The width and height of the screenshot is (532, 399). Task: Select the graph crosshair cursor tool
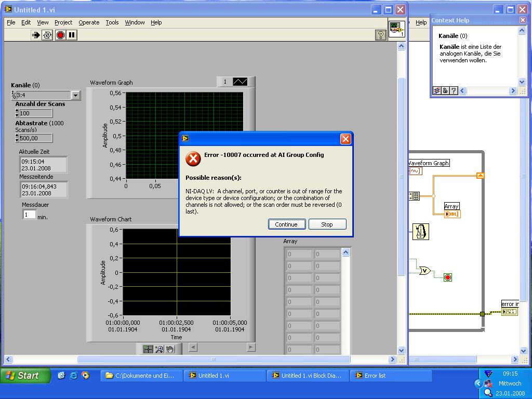coord(148,350)
